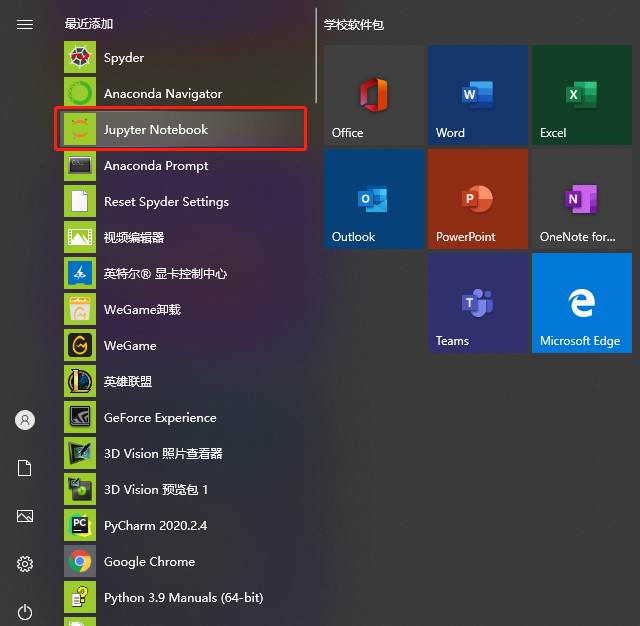Viewport: 640px width, 626px height.
Task: Open the Power options button
Action: click(x=25, y=611)
